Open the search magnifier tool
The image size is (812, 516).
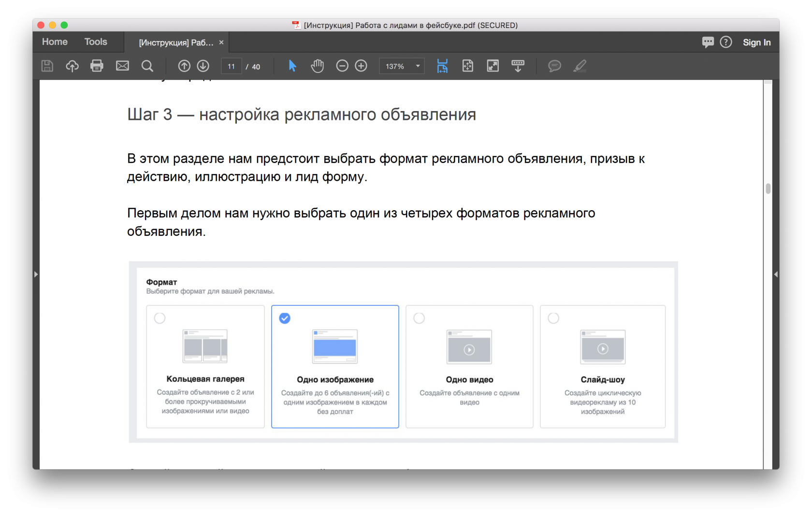pyautogui.click(x=147, y=66)
